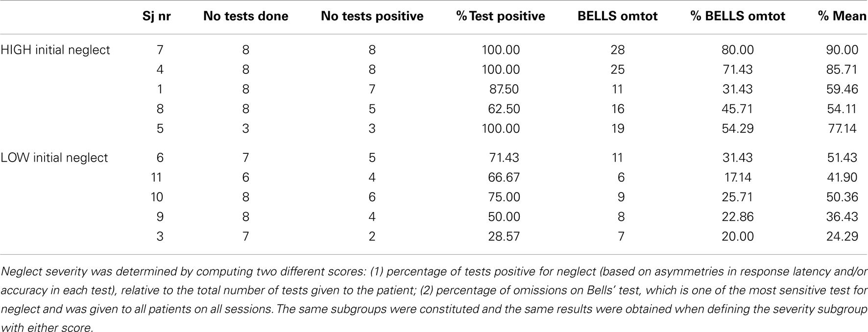Click the 85.71 mean value cell

click(x=842, y=70)
